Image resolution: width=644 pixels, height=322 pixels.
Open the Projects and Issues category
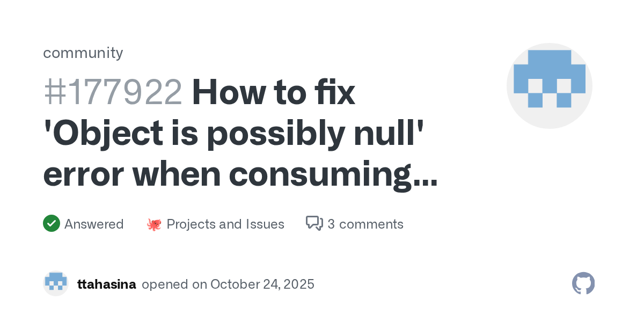pyautogui.click(x=225, y=224)
